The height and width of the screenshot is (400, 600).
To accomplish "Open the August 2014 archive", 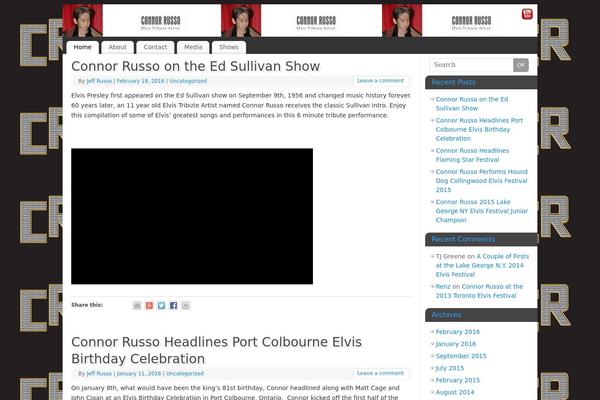I will coord(455,392).
